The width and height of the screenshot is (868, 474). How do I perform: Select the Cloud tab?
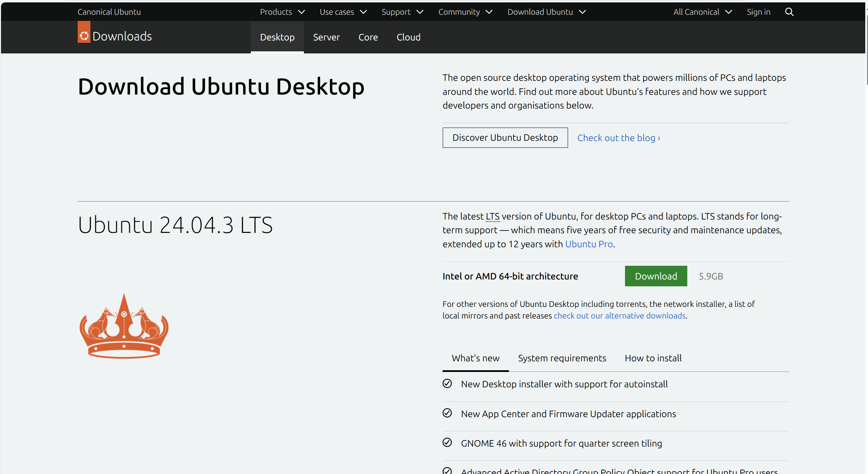(x=408, y=37)
